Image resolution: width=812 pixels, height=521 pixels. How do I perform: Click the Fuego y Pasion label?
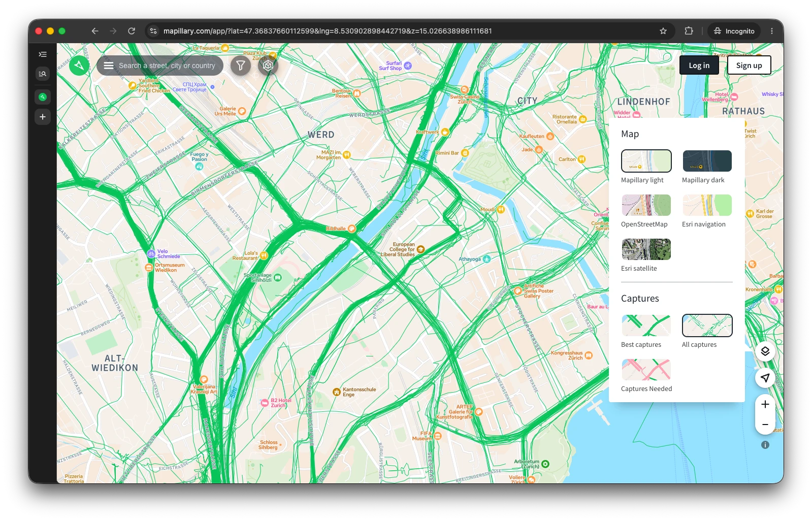click(199, 156)
